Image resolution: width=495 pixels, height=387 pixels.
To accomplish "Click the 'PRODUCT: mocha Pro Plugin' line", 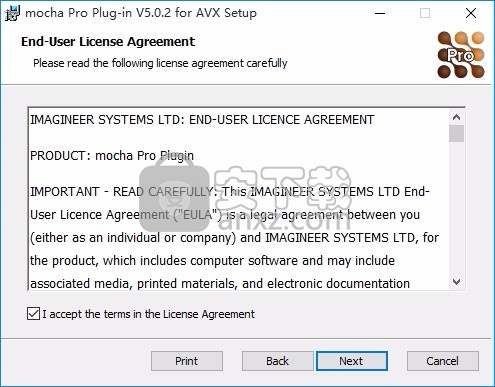I will pos(112,156).
